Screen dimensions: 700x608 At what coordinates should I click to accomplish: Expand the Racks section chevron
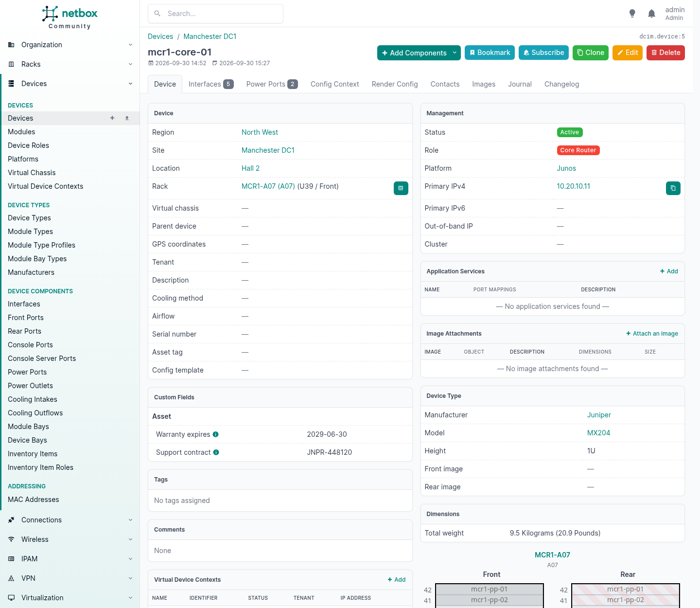click(x=130, y=64)
